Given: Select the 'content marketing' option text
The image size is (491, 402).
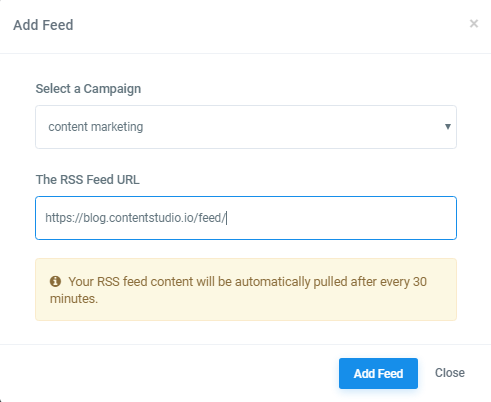Looking at the screenshot, I should pos(96,127).
